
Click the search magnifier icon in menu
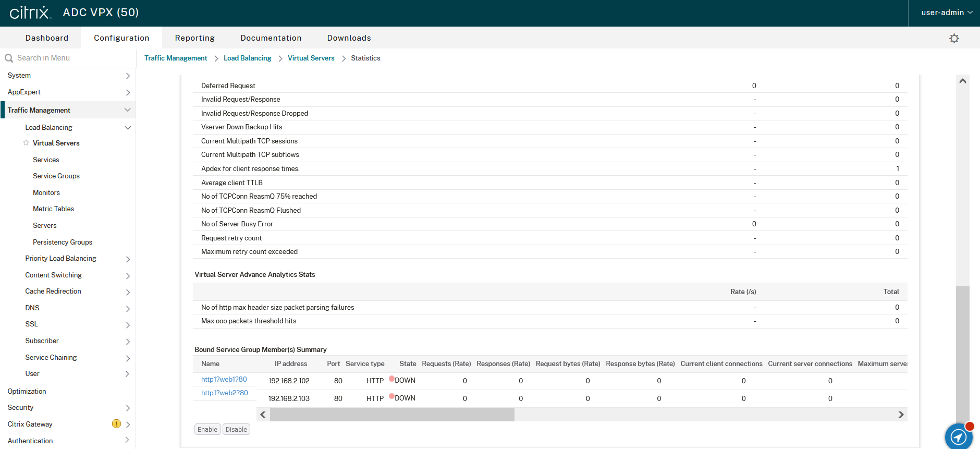tap(9, 58)
